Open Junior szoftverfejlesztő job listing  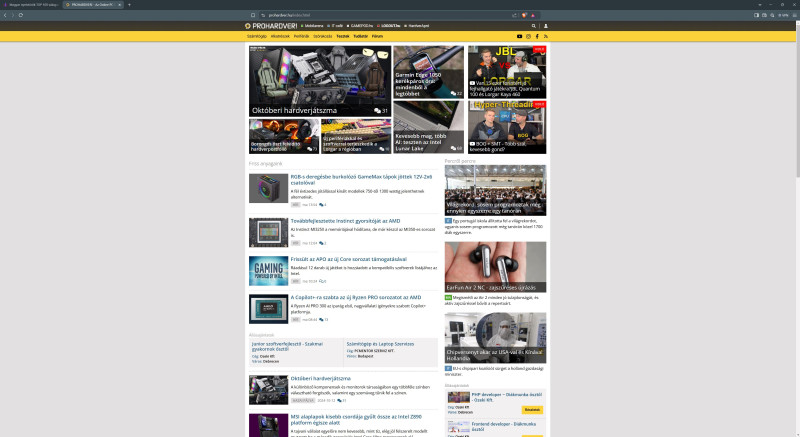pyautogui.click(x=287, y=346)
